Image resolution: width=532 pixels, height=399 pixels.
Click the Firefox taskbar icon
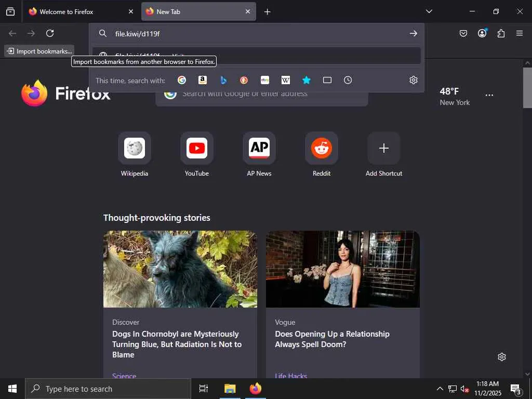click(256, 389)
